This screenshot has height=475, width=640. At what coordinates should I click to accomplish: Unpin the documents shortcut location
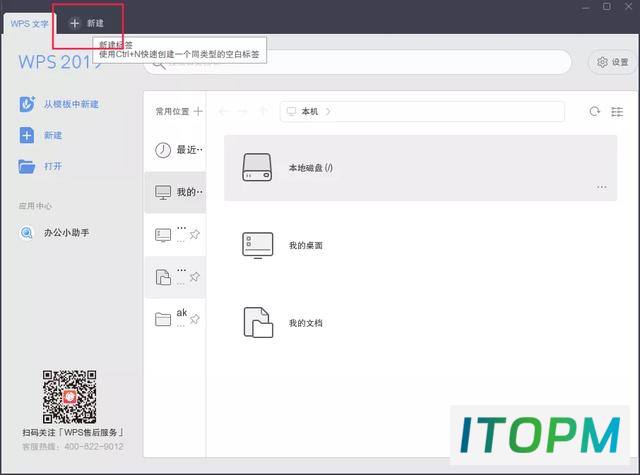[195, 277]
